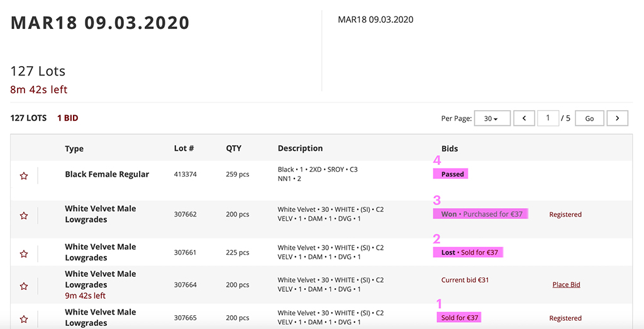Screen dimensions: 644x329
Task: Sort by the Lot # column header
Action: click(x=184, y=149)
